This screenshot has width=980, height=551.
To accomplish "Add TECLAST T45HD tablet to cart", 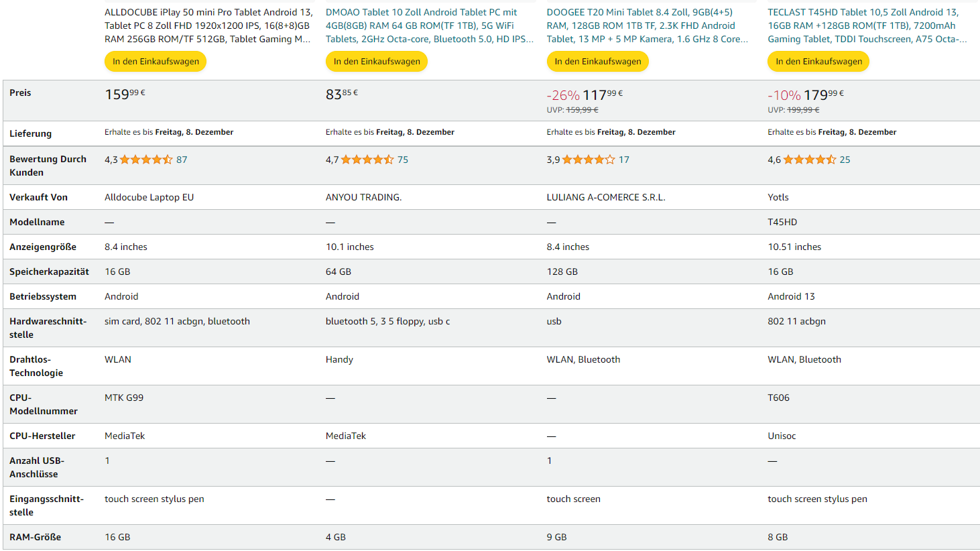I will (818, 62).
